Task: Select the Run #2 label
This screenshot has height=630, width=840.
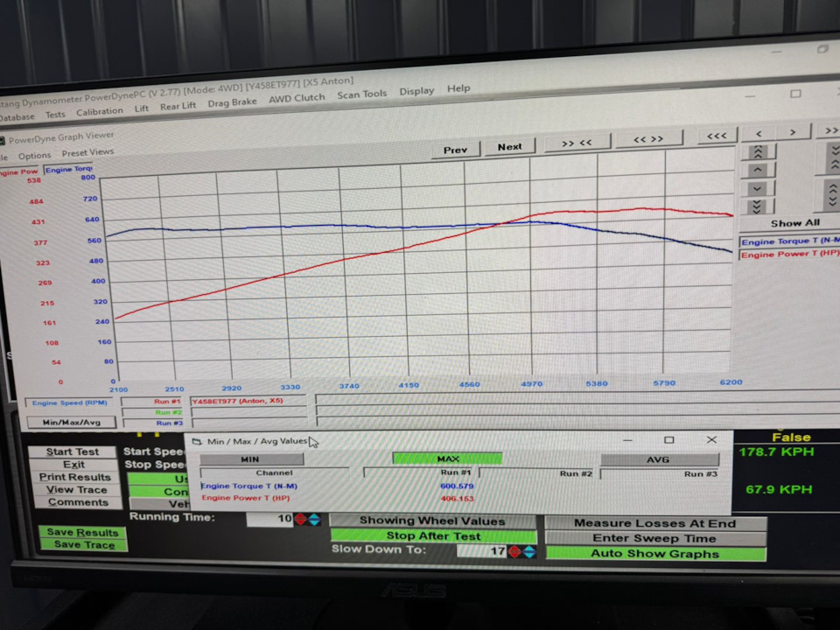Action: click(x=169, y=412)
